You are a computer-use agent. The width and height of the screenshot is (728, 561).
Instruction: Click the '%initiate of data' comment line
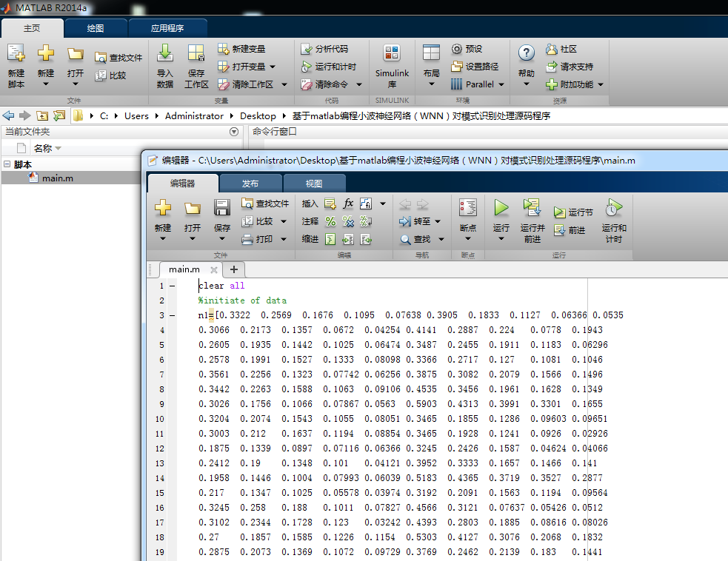(242, 300)
